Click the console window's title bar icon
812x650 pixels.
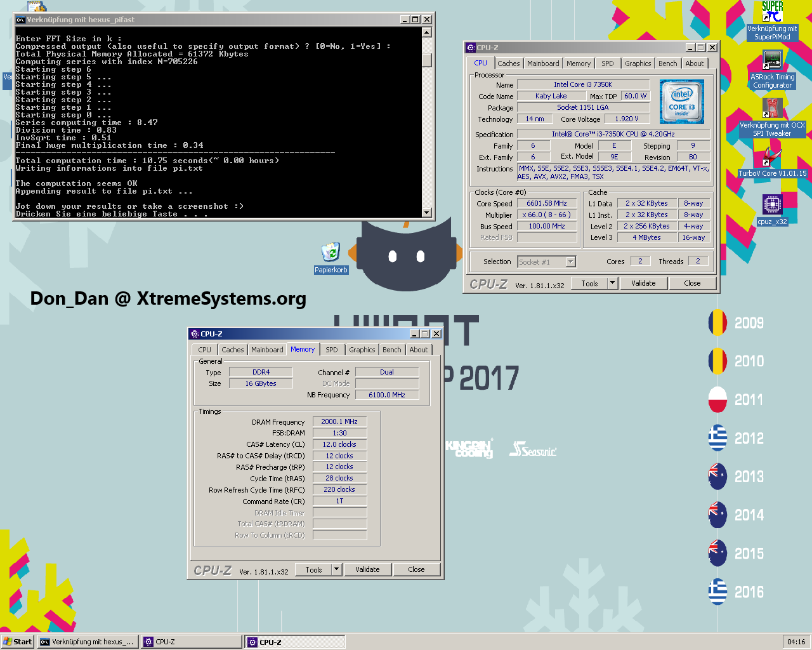[x=20, y=20]
